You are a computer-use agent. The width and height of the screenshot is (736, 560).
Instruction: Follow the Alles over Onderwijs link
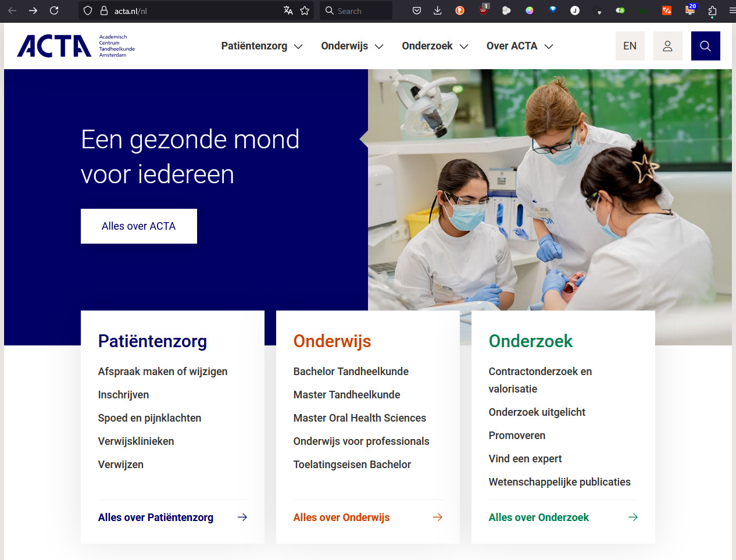pyautogui.click(x=342, y=518)
